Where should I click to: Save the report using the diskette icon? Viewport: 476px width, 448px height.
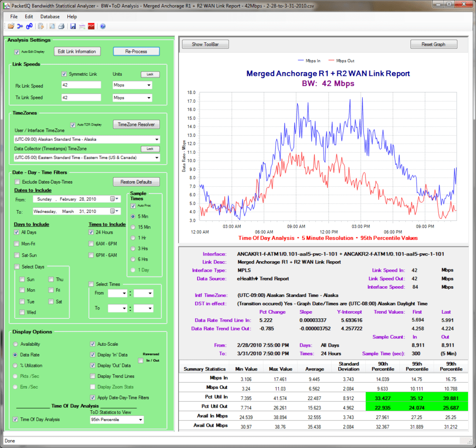click(72, 26)
